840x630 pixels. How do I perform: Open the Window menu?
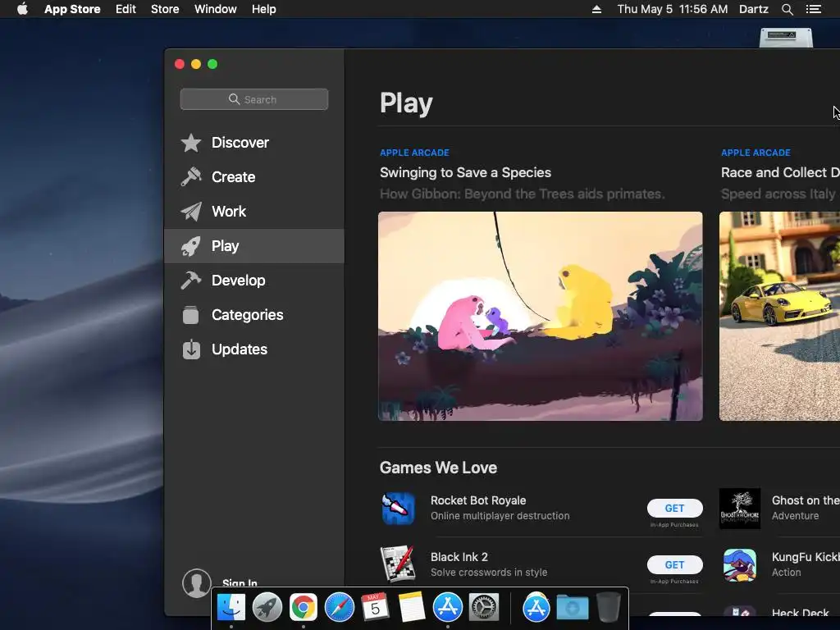click(216, 9)
